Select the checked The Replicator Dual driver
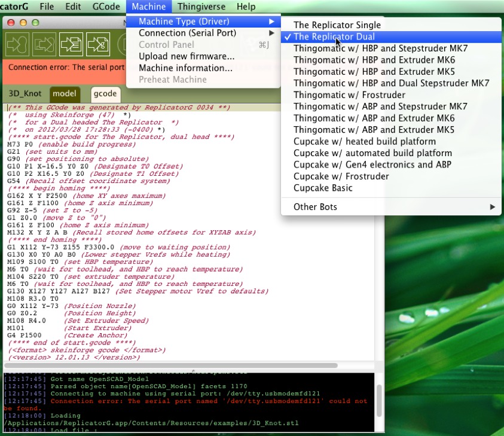504x436 pixels. pos(391,36)
